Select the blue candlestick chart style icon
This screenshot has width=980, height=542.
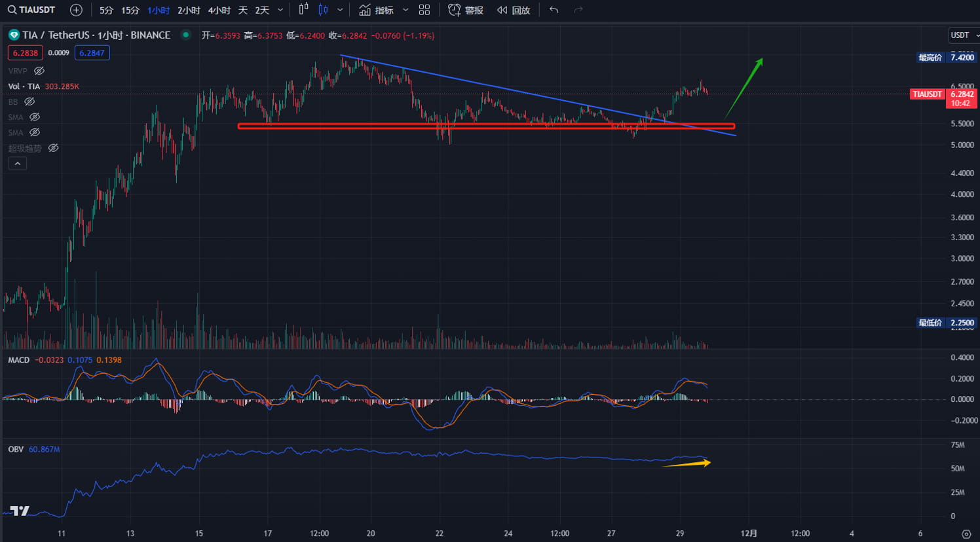click(323, 10)
